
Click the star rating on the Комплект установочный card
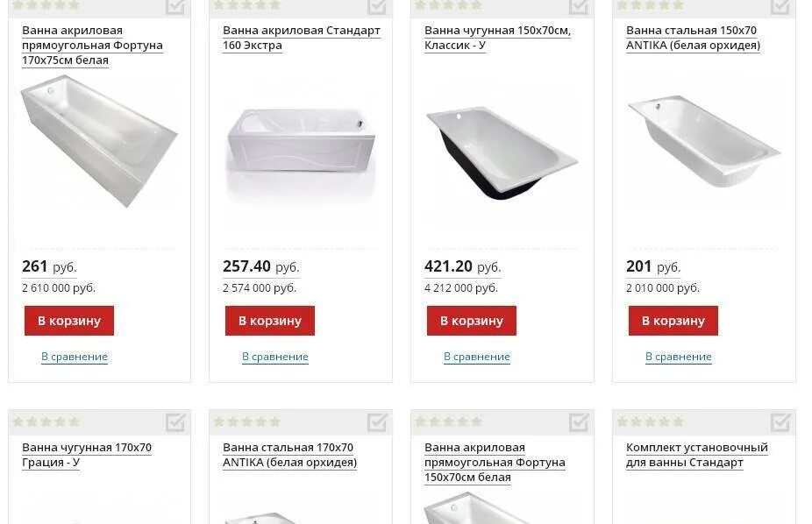(x=651, y=421)
